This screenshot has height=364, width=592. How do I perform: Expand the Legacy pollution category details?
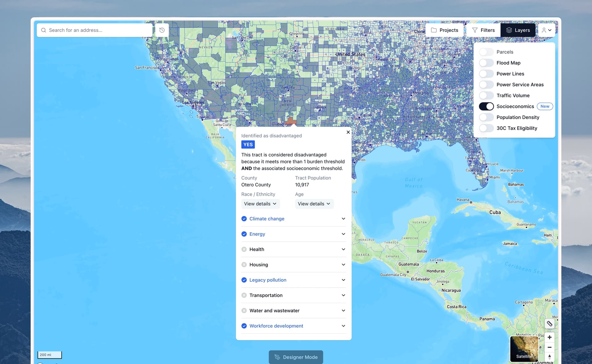tap(343, 280)
